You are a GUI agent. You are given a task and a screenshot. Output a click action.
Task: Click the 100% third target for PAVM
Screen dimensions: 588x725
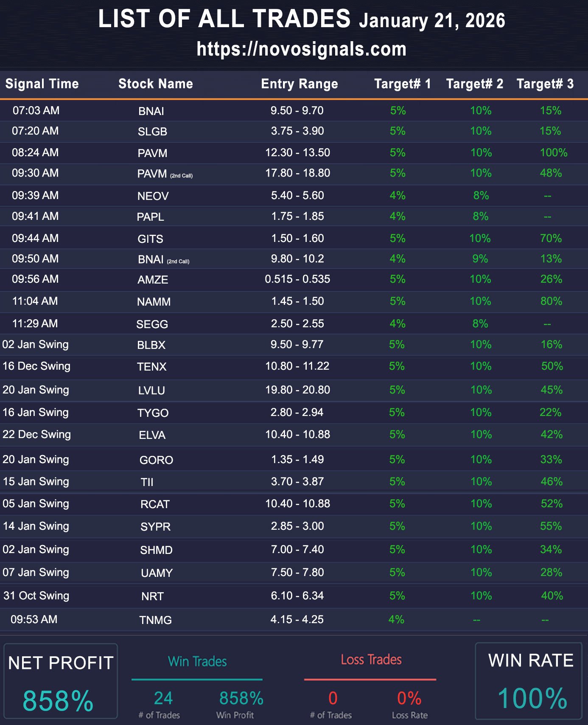[553, 153]
